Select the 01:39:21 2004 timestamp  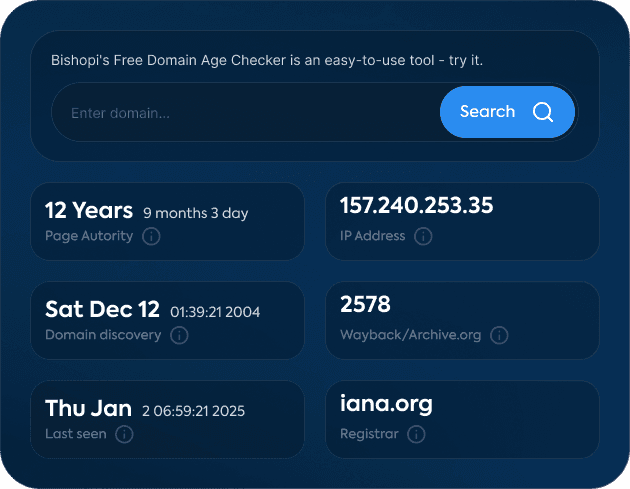tap(215, 312)
